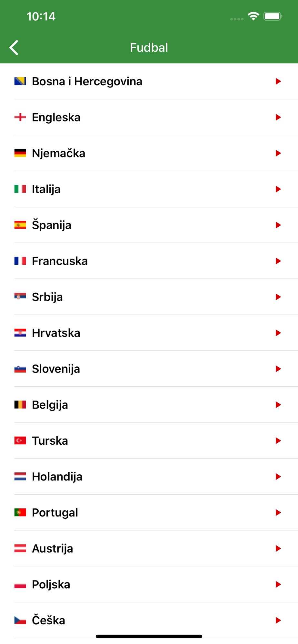Tap the Spanish flag icon
The height and width of the screenshot is (644, 298).
20,225
